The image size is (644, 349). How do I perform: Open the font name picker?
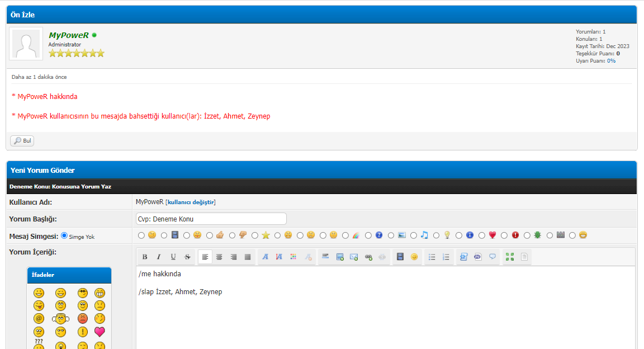tap(265, 257)
